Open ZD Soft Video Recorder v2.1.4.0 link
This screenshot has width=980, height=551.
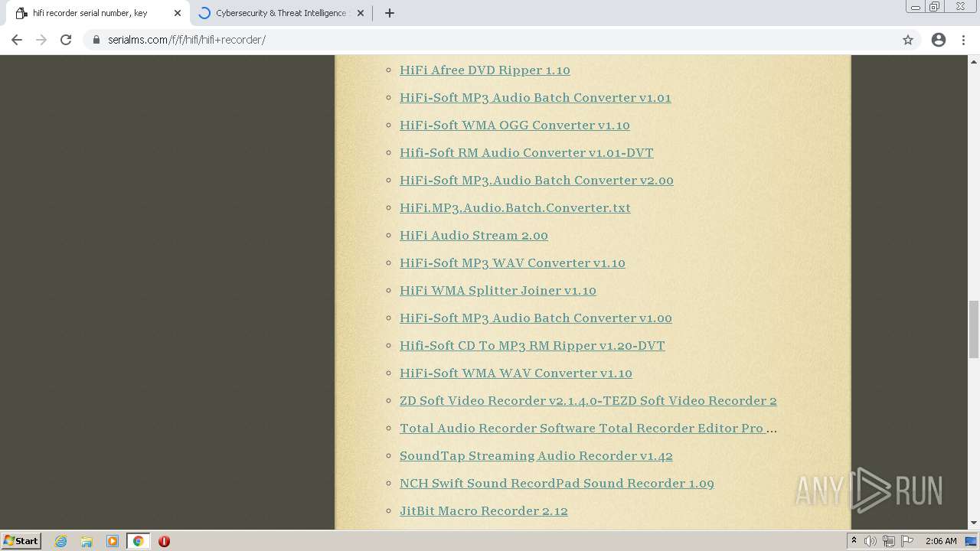click(588, 400)
